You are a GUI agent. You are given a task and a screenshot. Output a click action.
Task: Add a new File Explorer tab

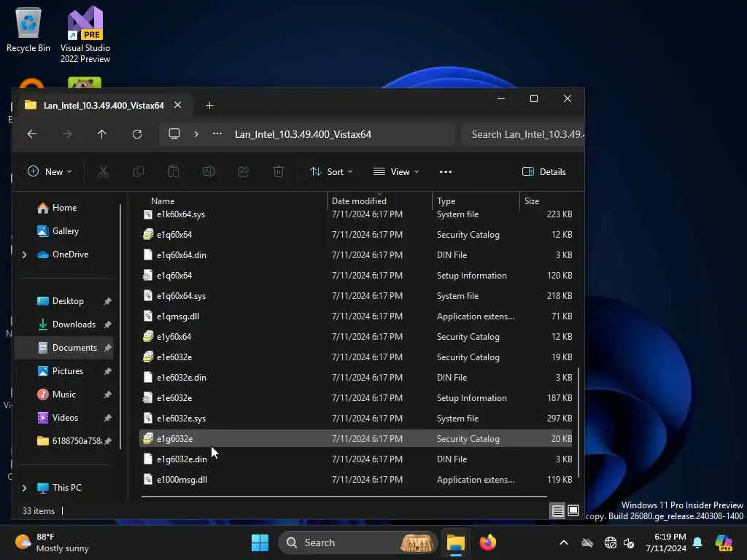209,106
